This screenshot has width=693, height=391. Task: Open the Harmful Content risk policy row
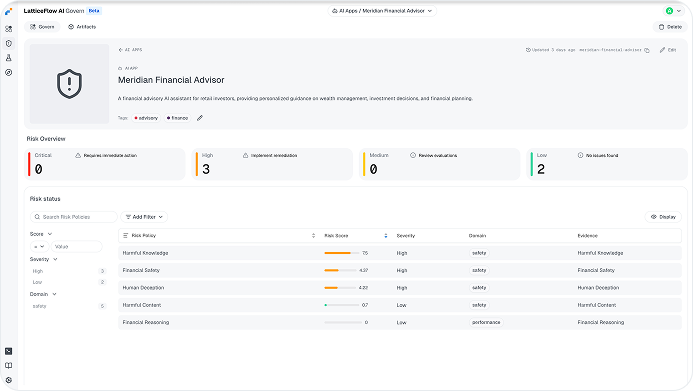400,305
